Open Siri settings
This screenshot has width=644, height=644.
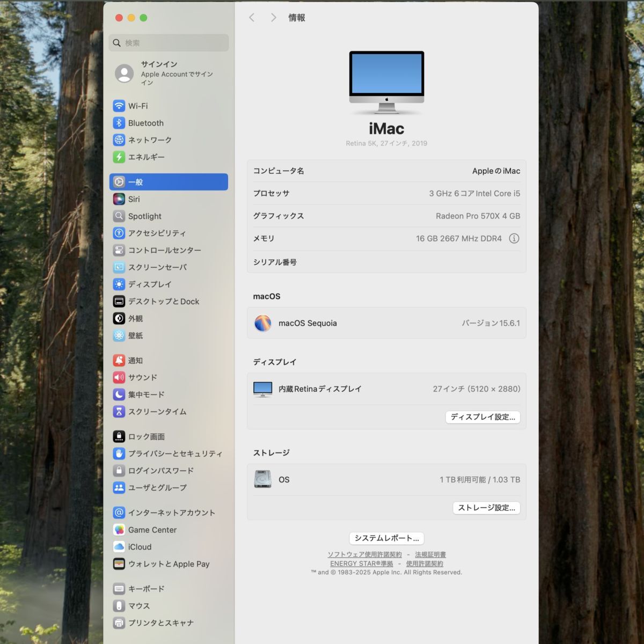click(x=169, y=199)
